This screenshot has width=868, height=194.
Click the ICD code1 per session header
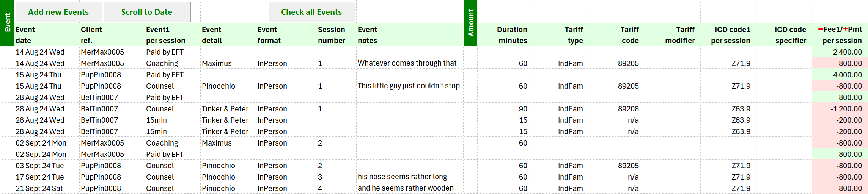731,35
